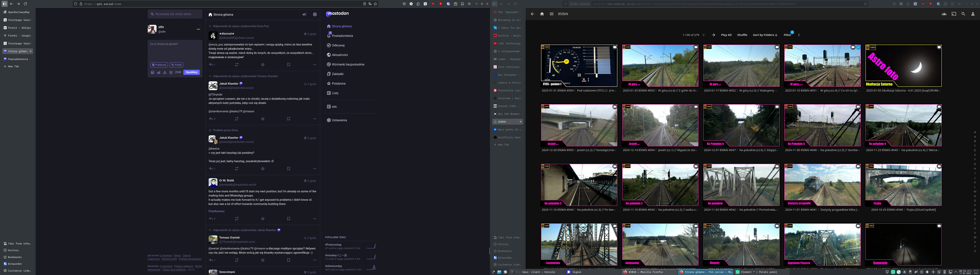Open Powiadomienia in Mastodon navigation
980x275 pixels.
point(342,36)
